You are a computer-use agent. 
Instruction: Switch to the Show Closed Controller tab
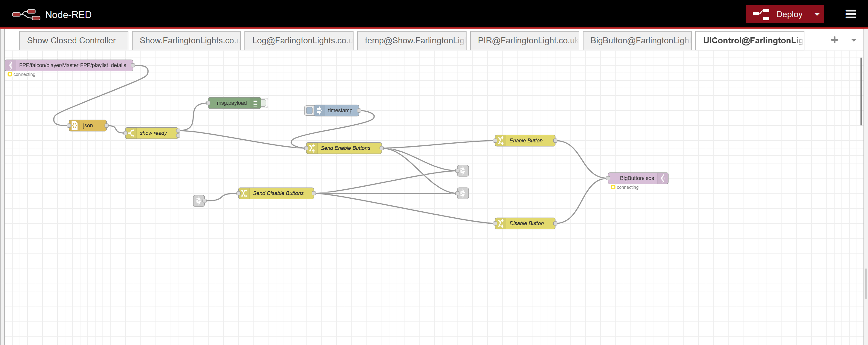pos(71,40)
